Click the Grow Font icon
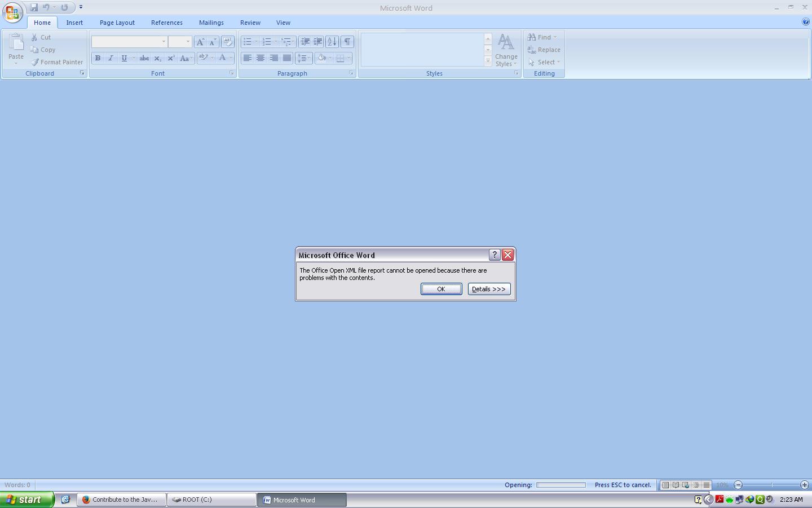Viewport: 812px width, 508px height. (x=200, y=42)
